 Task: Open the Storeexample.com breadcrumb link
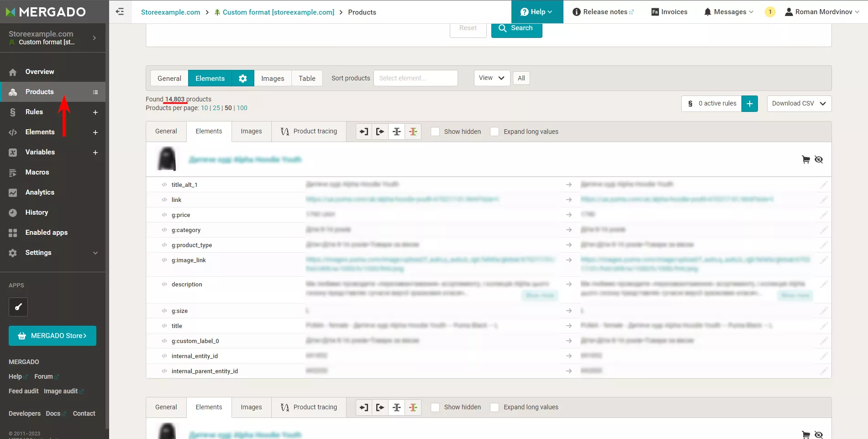pos(170,12)
